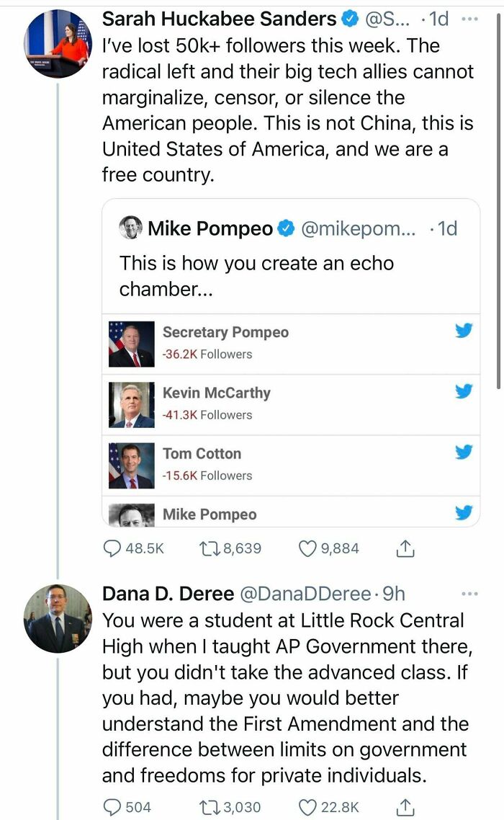Click the Twitter bird icon beside Secretary Pompeo
The height and width of the screenshot is (820, 504).
tap(464, 331)
